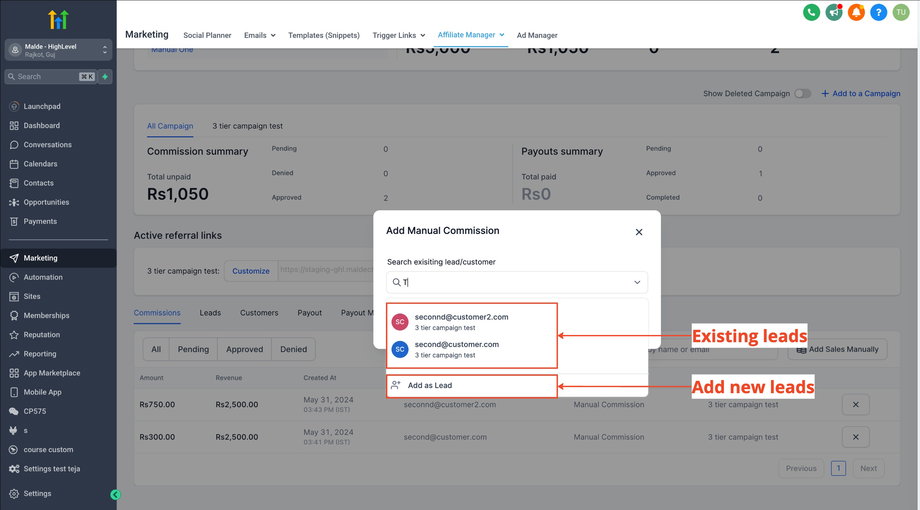The height and width of the screenshot is (510, 920).
Task: Switch to the 3 tier campaign test tab
Action: point(247,126)
